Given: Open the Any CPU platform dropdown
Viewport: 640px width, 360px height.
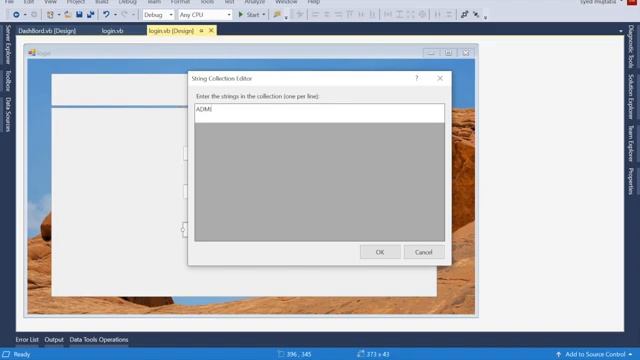Looking at the screenshot, I should pos(205,15).
